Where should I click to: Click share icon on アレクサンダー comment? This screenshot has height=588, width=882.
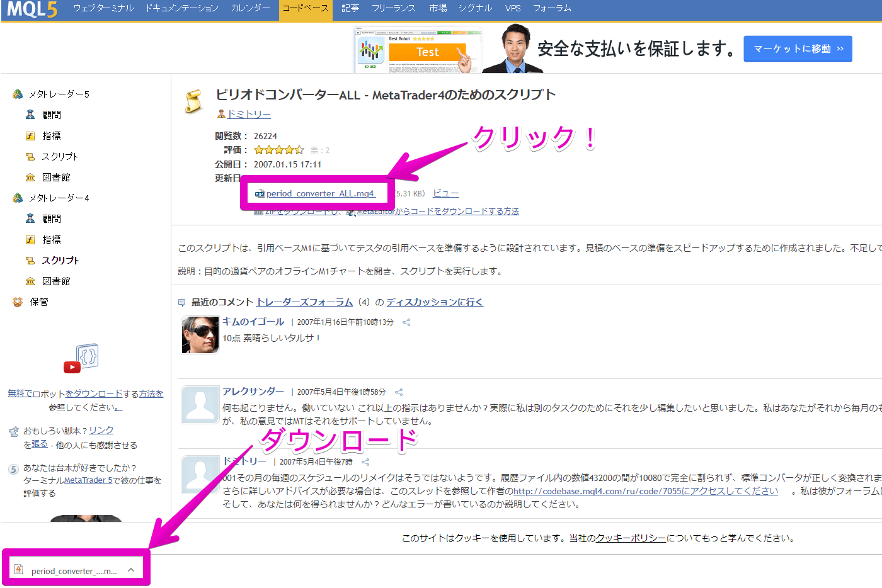pyautogui.click(x=399, y=392)
